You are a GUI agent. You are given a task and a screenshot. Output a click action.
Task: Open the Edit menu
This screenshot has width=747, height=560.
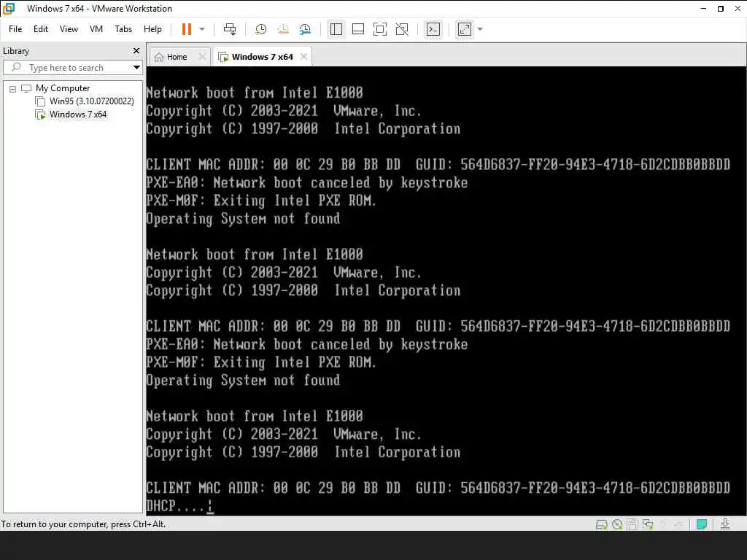41,29
